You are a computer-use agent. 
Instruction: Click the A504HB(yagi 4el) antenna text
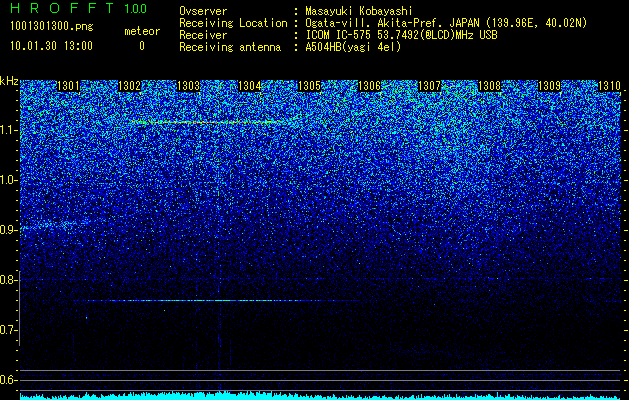pyautogui.click(x=353, y=47)
